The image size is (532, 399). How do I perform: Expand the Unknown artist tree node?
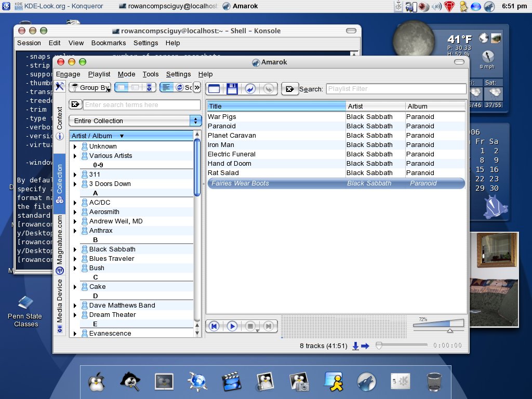tap(75, 147)
